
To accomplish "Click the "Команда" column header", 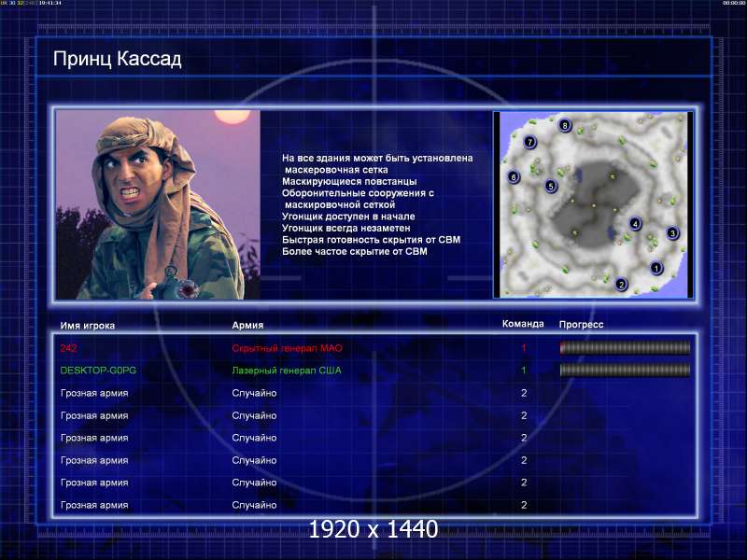I will tap(523, 325).
